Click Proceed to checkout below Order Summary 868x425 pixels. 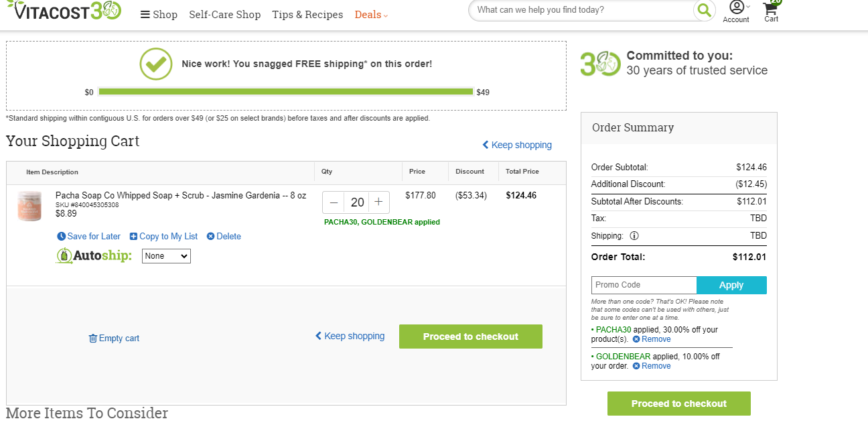[x=679, y=404]
